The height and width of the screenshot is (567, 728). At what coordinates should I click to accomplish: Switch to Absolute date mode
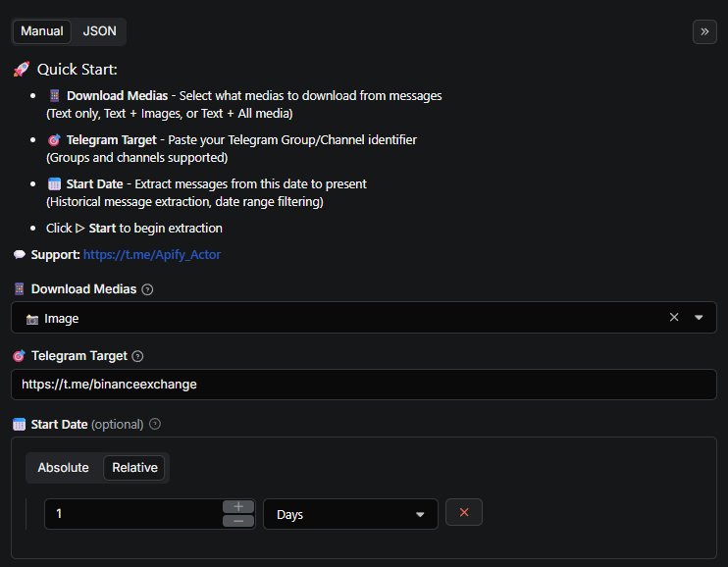coord(64,468)
